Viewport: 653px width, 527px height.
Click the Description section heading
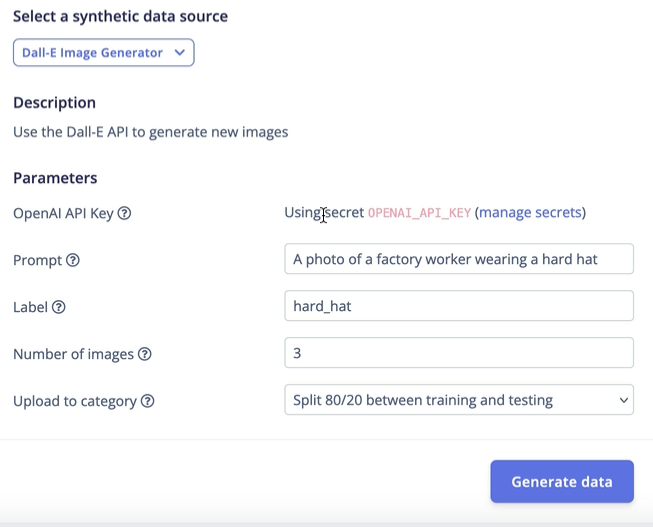coord(54,102)
